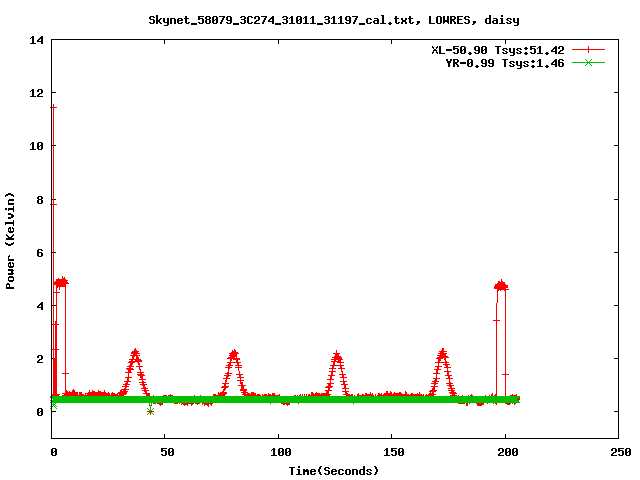Click the y-axis tick label 8
Image resolution: width=640 pixels, height=480 pixels.
pos(40,200)
